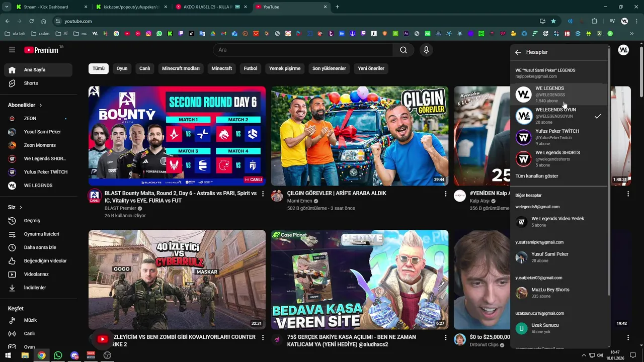Open account avatar at top right
644x362 pixels.
click(x=623, y=50)
